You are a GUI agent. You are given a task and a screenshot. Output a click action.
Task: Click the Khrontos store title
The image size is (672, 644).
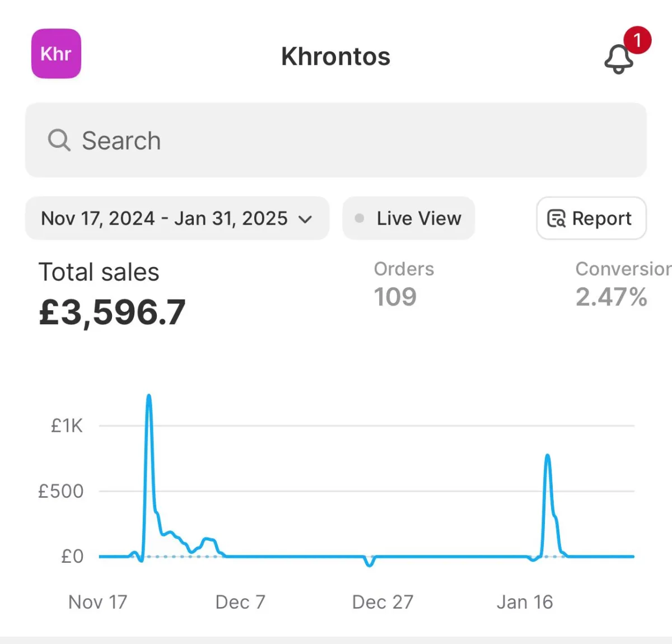tap(335, 57)
